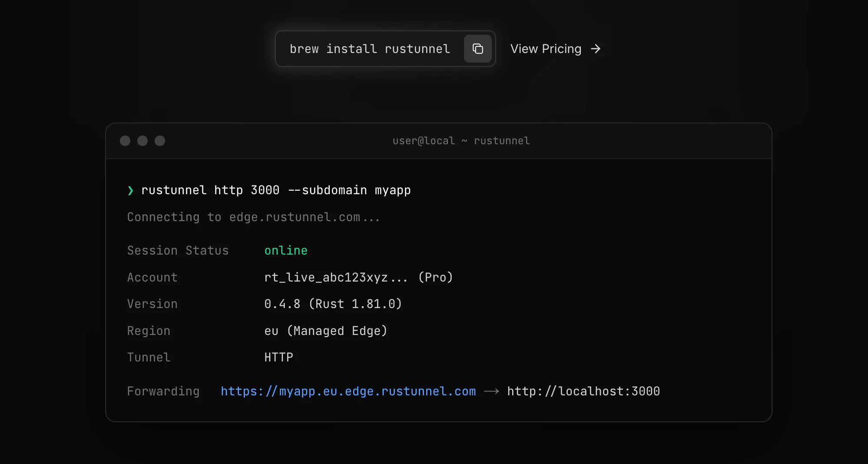The image size is (868, 464).
Task: Click the command 'rustunnel http 3000 --subdomain myapp'
Action: [276, 190]
